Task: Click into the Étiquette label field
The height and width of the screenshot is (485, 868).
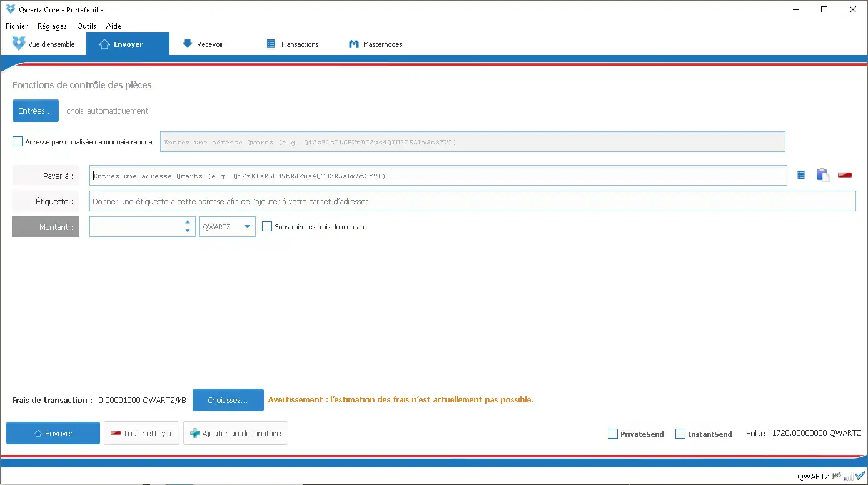Action: click(472, 201)
